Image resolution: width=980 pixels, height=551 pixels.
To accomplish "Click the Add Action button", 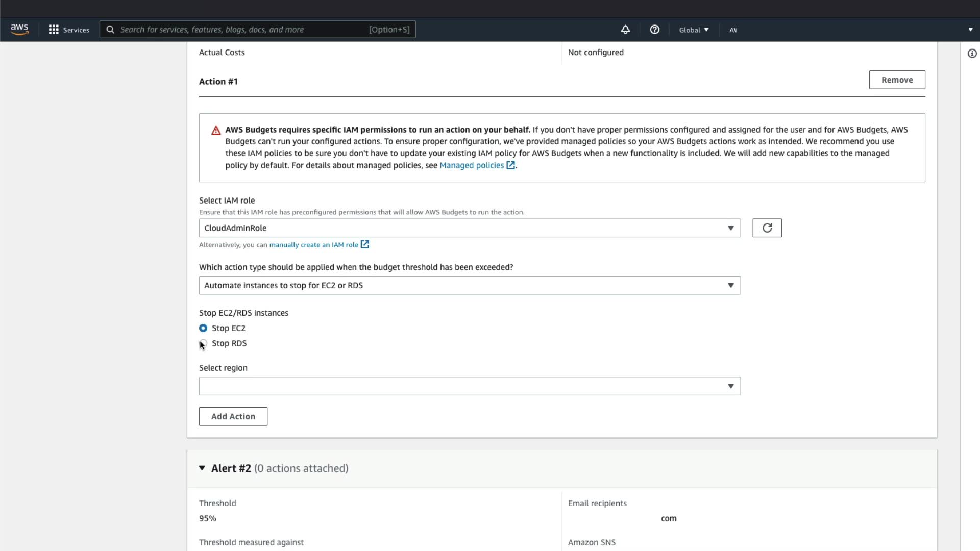I will (x=233, y=416).
